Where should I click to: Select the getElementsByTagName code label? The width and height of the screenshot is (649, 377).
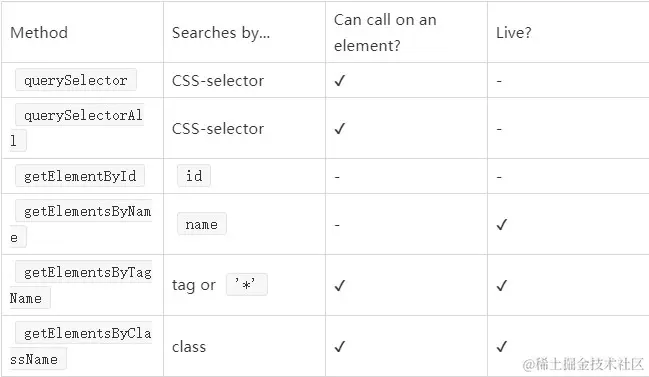point(81,285)
